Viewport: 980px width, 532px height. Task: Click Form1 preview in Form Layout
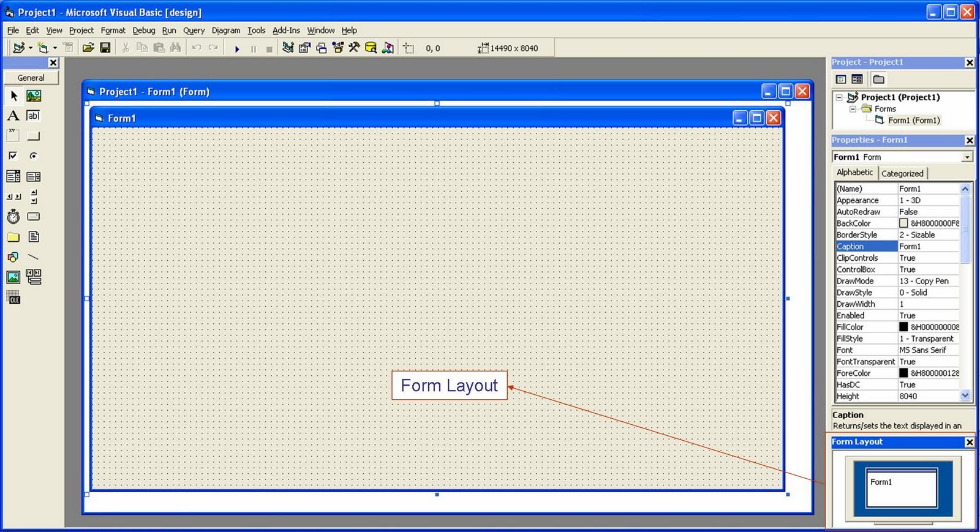click(901, 488)
